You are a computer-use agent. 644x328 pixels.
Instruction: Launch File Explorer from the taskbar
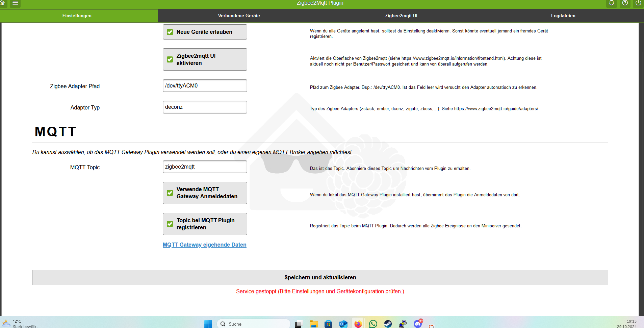(x=314, y=324)
